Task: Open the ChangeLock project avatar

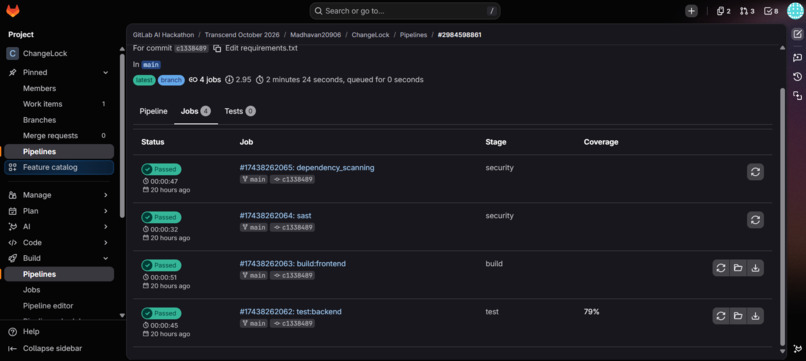Action: tap(13, 53)
